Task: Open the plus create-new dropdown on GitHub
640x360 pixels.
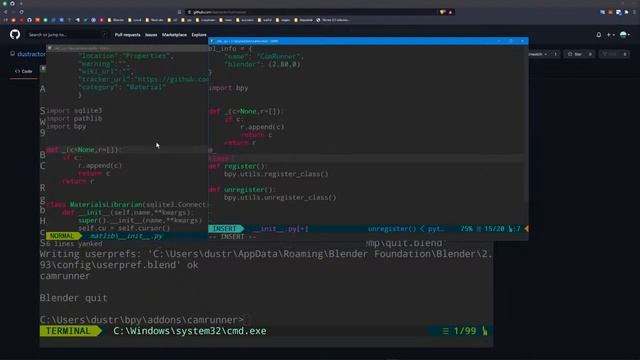Action: (610, 35)
